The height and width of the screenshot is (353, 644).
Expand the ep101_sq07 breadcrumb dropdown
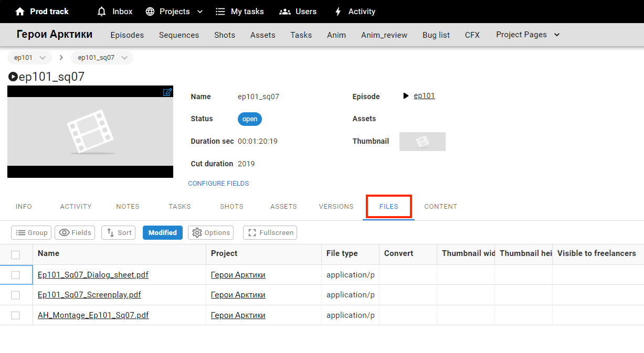(124, 58)
